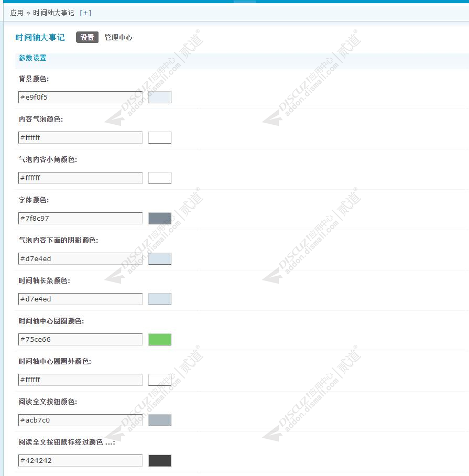
Task: Click the 时间轴长条颜色: label
Action: click(45, 281)
